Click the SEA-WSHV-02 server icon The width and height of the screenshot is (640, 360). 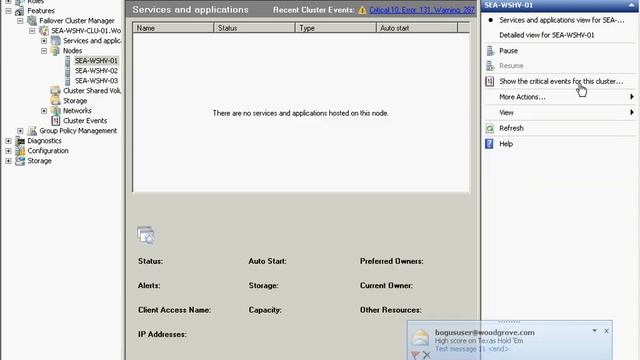click(68, 71)
